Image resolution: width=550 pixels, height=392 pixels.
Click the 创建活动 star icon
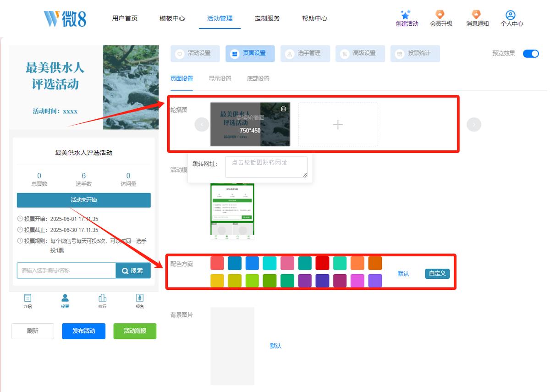click(x=406, y=14)
